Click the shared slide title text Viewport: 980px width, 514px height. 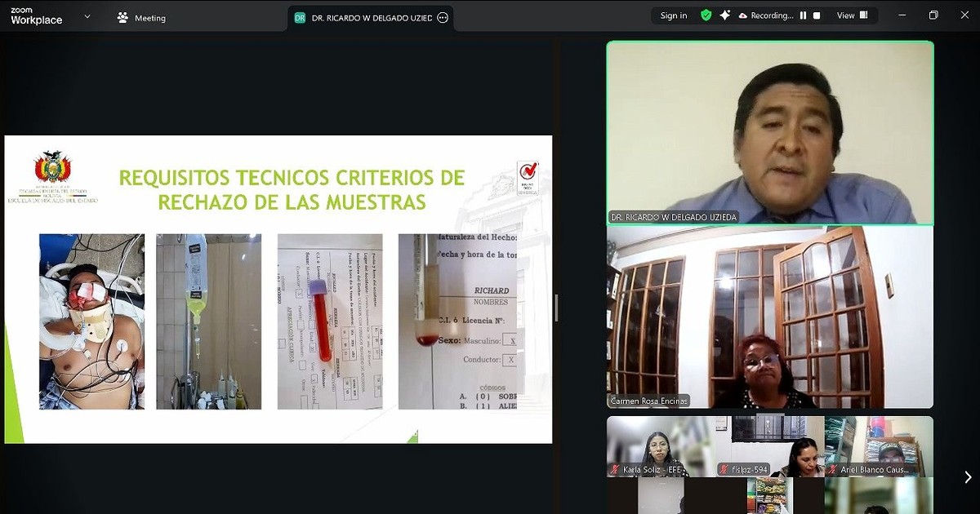[x=292, y=189]
